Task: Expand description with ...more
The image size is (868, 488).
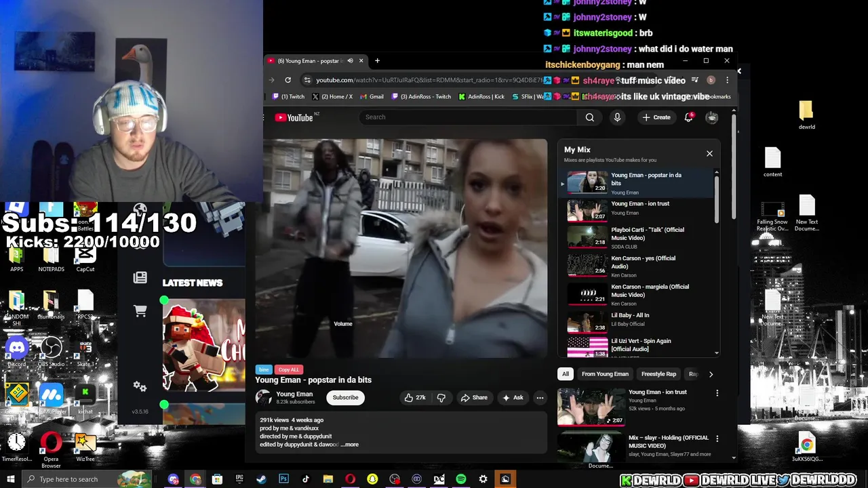Action: point(350,445)
